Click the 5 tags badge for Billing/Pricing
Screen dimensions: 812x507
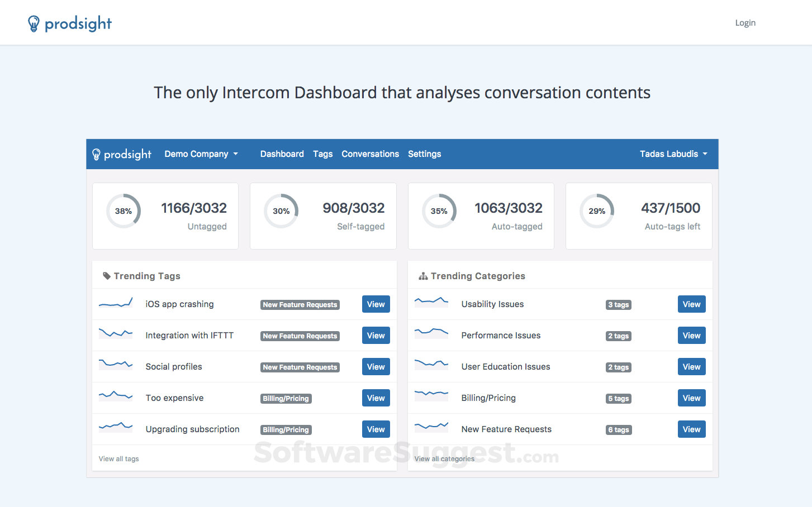pyautogui.click(x=619, y=399)
